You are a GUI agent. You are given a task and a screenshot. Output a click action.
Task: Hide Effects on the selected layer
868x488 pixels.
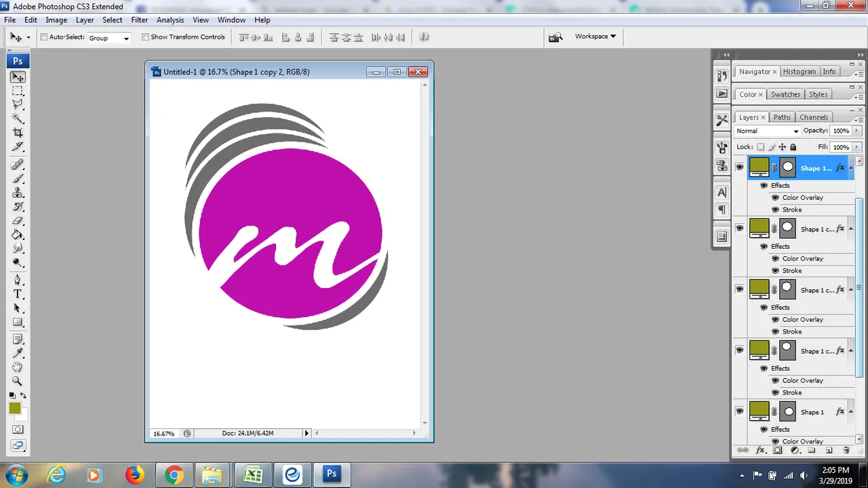pyautogui.click(x=764, y=185)
